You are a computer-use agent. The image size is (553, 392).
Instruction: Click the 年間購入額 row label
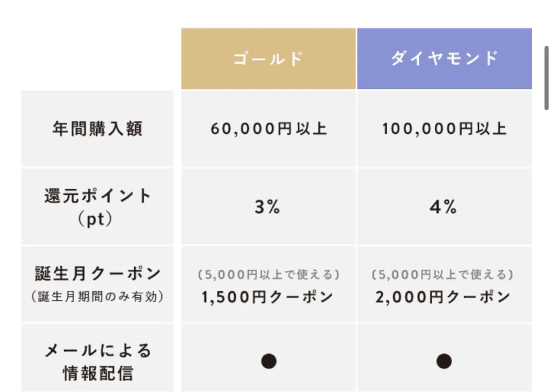coord(98,128)
